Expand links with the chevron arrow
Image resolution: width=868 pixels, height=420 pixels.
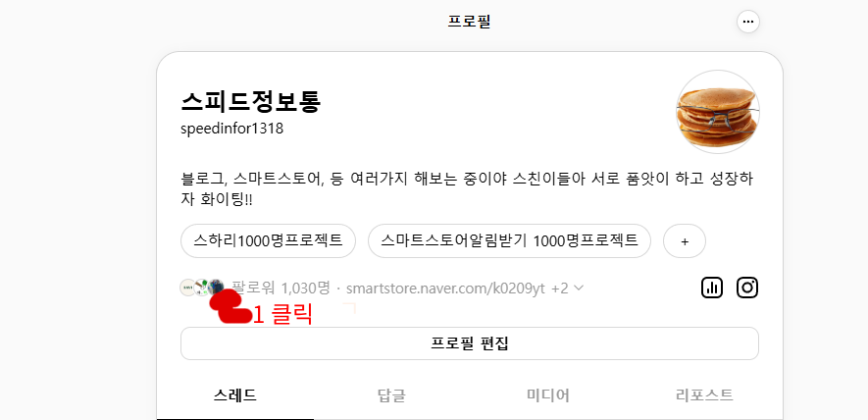click(x=579, y=289)
